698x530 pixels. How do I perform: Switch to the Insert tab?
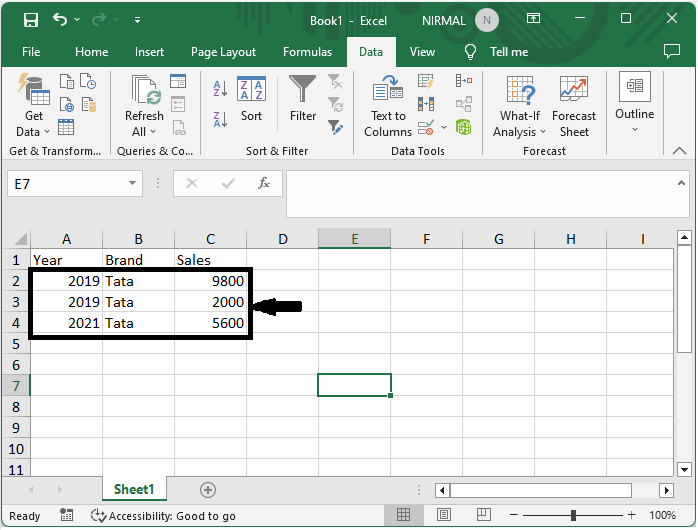point(149,52)
